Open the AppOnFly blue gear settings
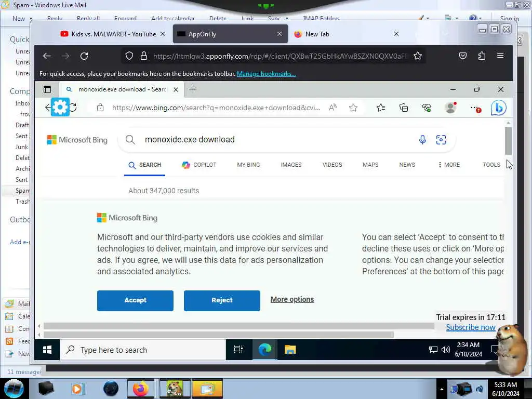 (x=60, y=107)
